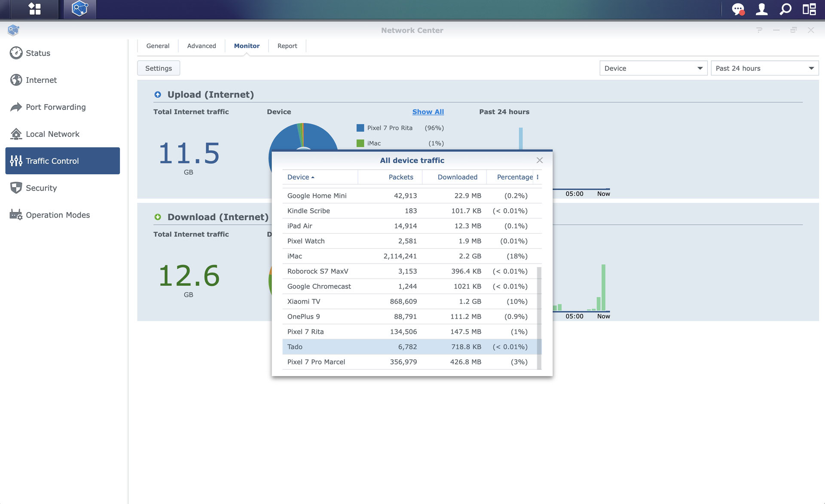Click the Upload section arrow icon
Viewport: 825px width, 504px height.
pos(158,94)
